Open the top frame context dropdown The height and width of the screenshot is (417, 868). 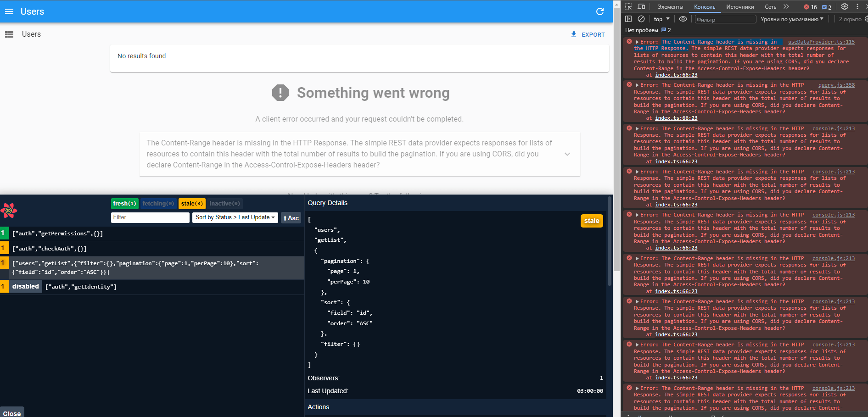pos(661,19)
